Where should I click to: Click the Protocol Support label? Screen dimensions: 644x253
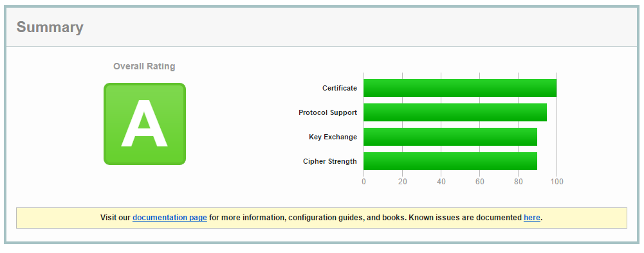[327, 112]
